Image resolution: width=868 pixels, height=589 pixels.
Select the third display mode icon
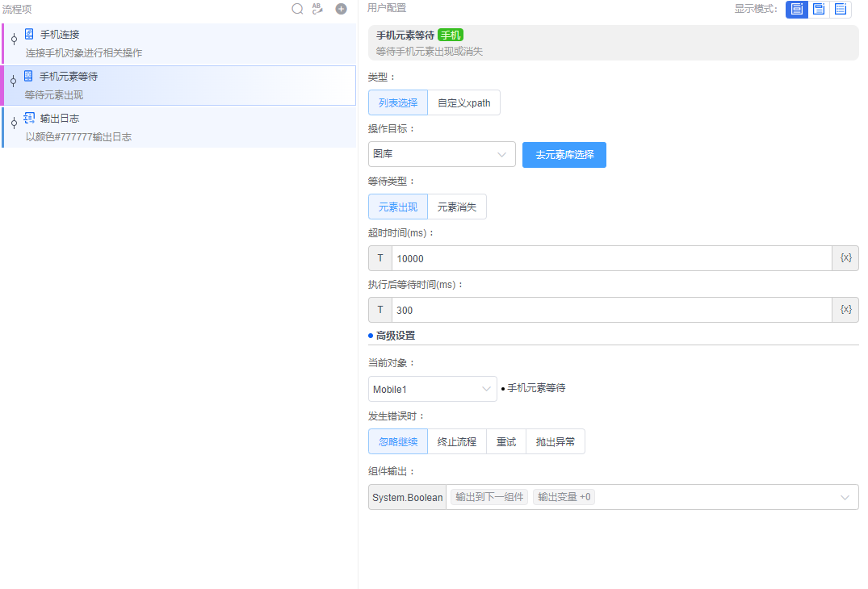[x=840, y=9]
